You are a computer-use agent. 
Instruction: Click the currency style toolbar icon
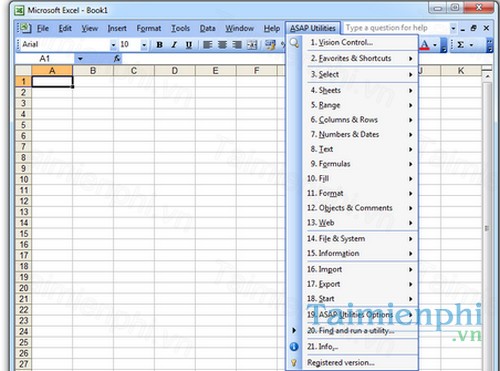point(270,45)
